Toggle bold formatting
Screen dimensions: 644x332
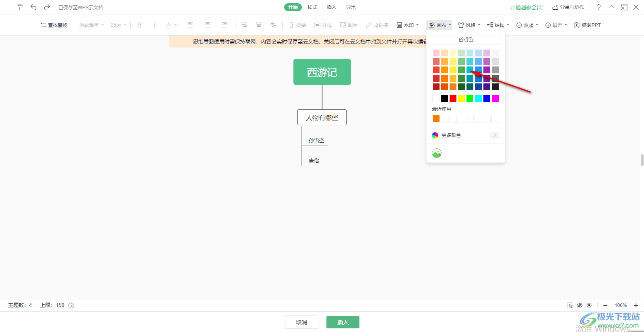[x=139, y=25]
